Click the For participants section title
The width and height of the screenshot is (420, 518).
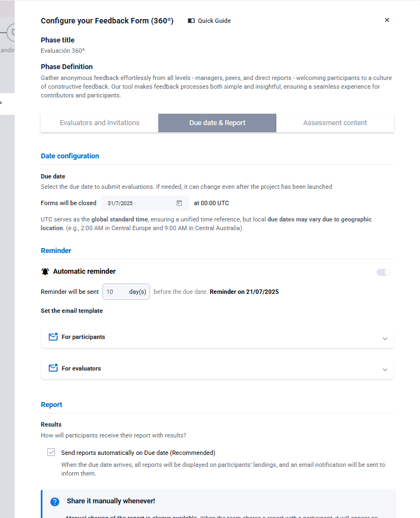(x=83, y=337)
